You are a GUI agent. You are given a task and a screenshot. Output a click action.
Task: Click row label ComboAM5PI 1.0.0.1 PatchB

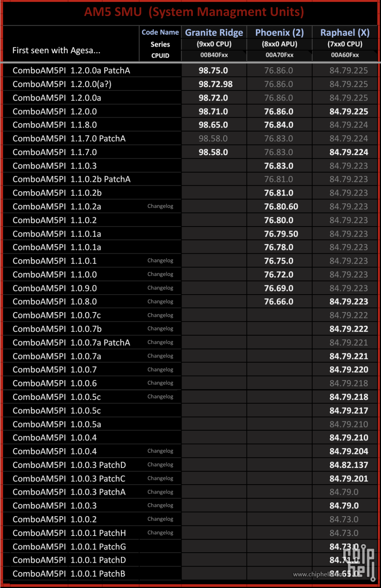tap(69, 574)
